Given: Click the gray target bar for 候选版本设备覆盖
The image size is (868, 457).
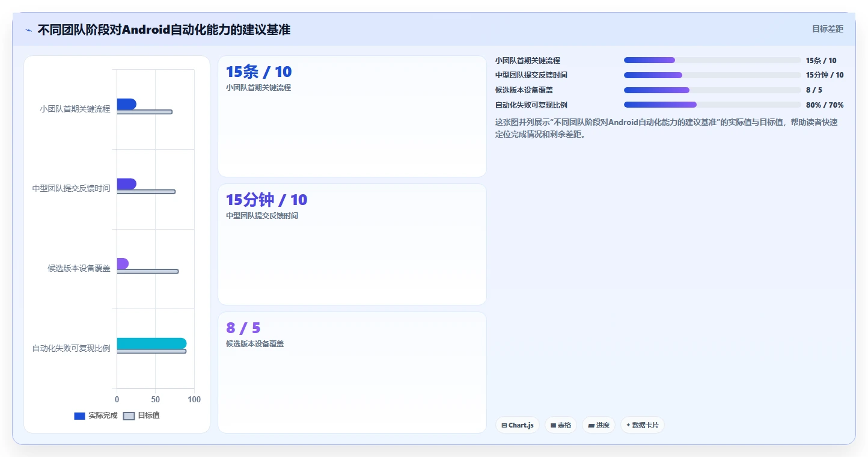Looking at the screenshot, I should [147, 271].
